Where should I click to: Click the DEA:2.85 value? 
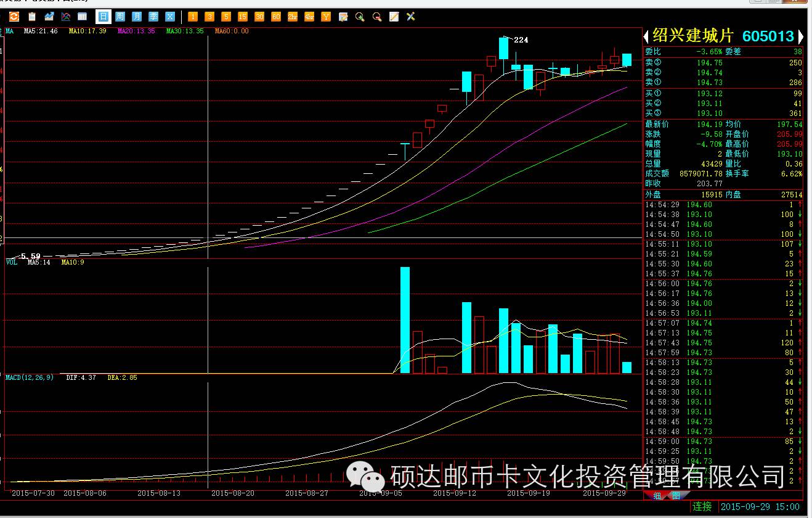click(x=123, y=377)
